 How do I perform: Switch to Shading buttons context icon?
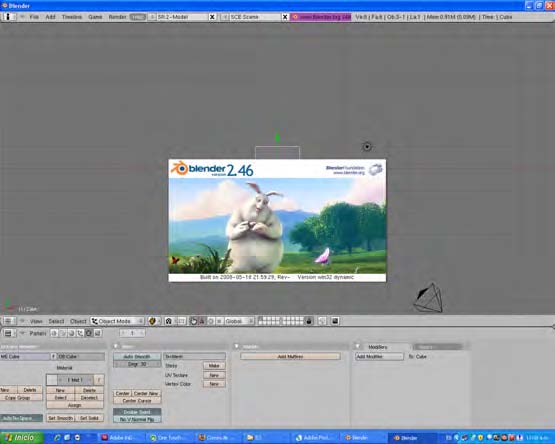click(x=71, y=333)
